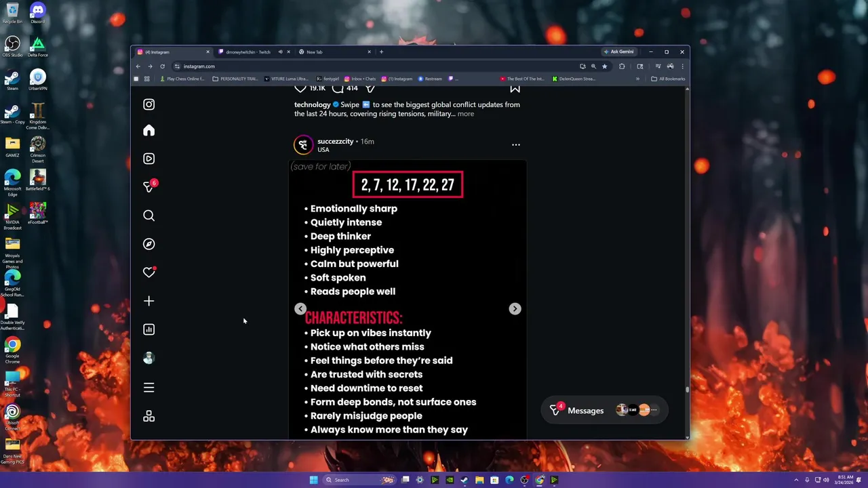
Task: Open the Discord desktop shortcut
Action: coord(37,13)
